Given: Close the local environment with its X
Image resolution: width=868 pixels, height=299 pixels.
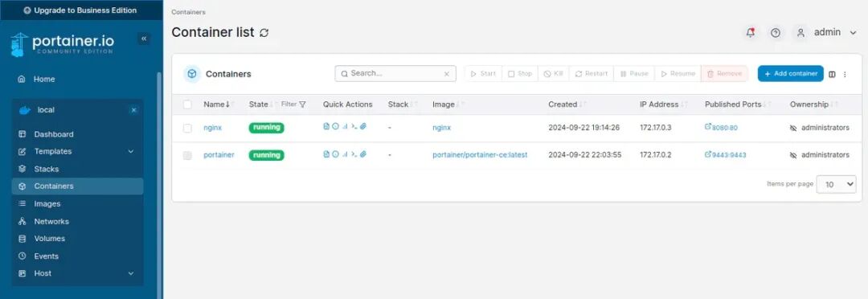Looking at the screenshot, I should (x=133, y=110).
